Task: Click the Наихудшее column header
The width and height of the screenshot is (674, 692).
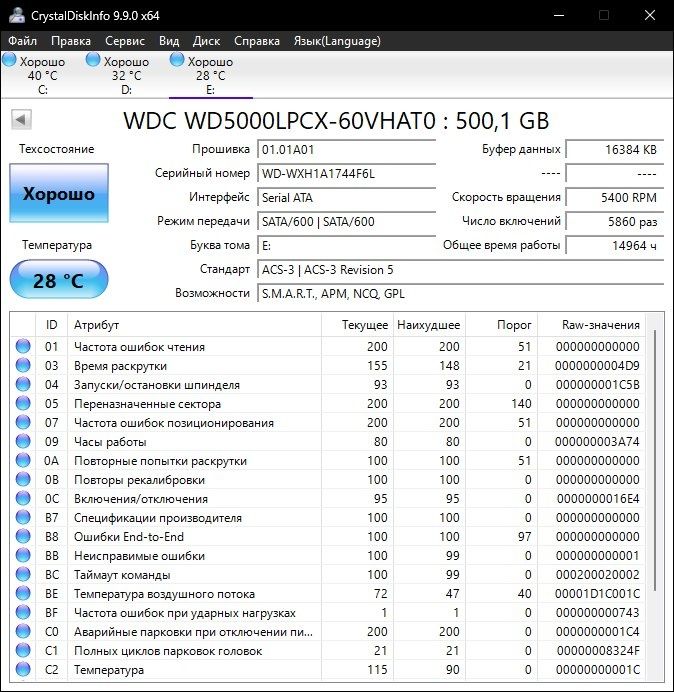Action: tap(428, 325)
